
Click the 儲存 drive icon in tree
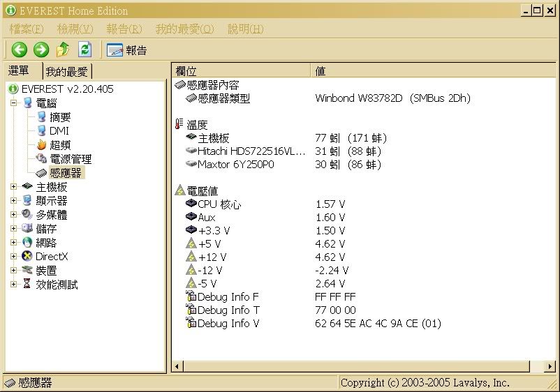(27, 228)
